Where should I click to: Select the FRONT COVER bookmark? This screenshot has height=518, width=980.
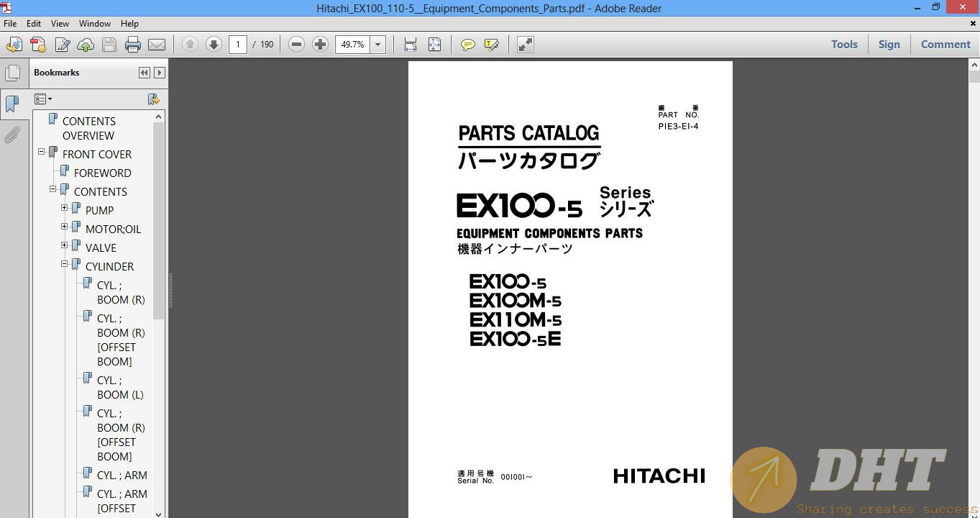tap(97, 154)
